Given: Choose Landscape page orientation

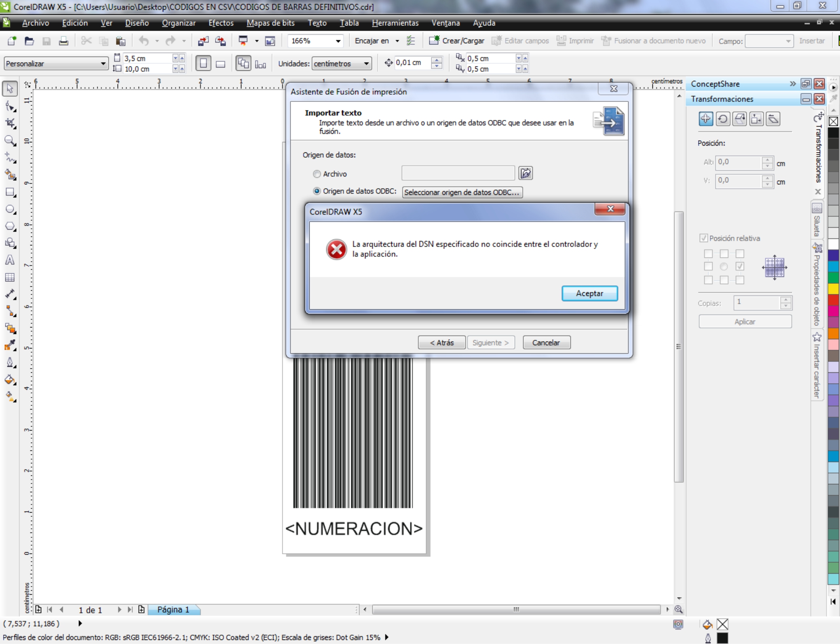Looking at the screenshot, I should coord(220,63).
